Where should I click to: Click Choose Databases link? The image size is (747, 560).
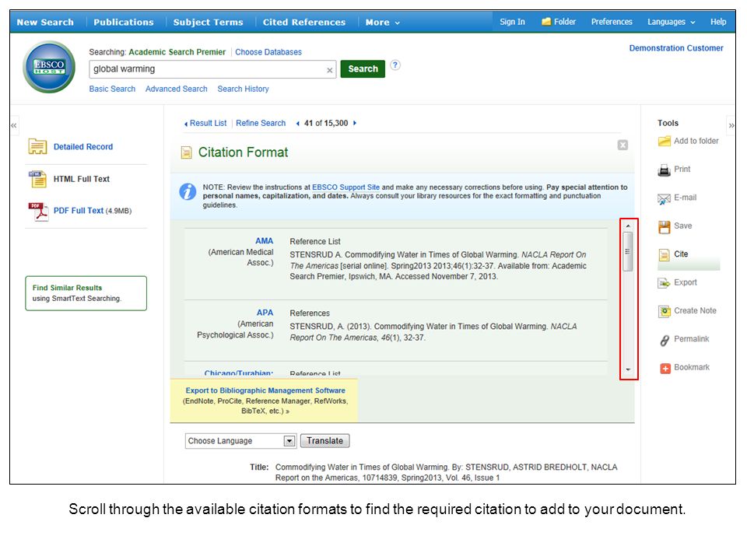268,52
